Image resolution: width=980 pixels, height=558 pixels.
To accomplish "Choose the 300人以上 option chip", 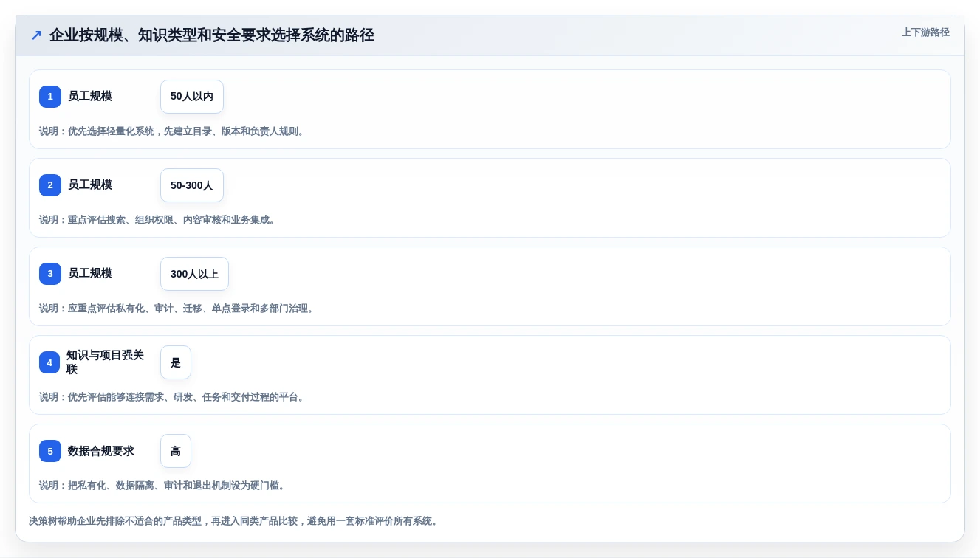I will coord(194,274).
